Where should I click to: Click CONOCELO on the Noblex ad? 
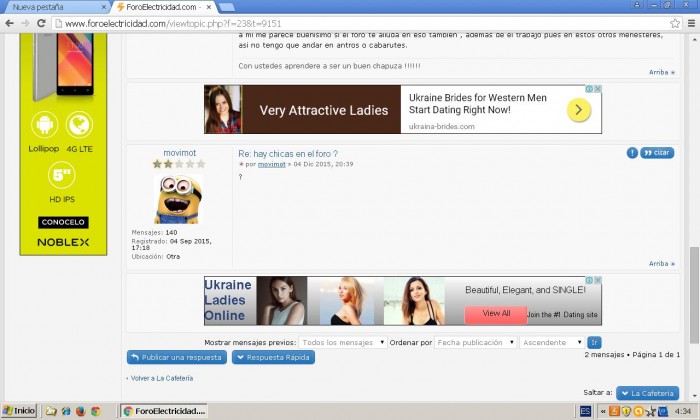point(63,222)
